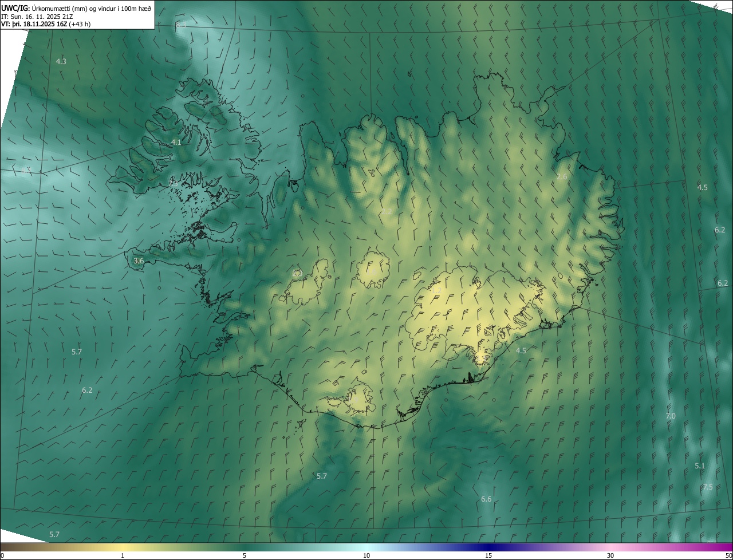Click the 3.6 value label
The height and width of the screenshot is (560, 733).
click(x=139, y=261)
